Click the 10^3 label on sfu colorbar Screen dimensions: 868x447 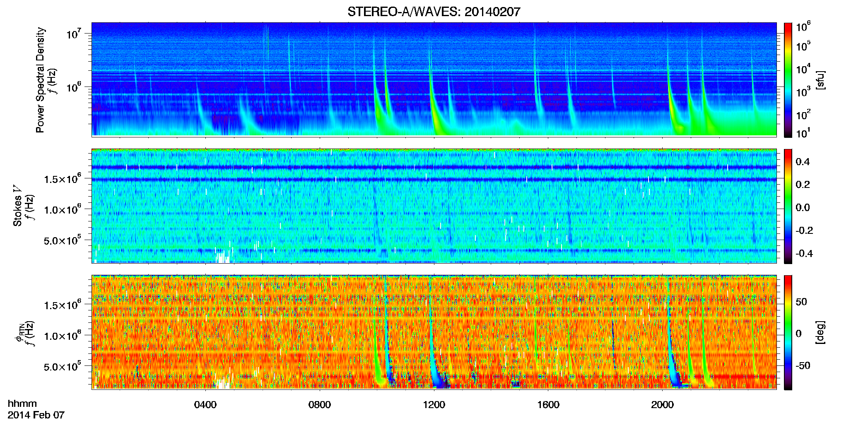(x=803, y=92)
